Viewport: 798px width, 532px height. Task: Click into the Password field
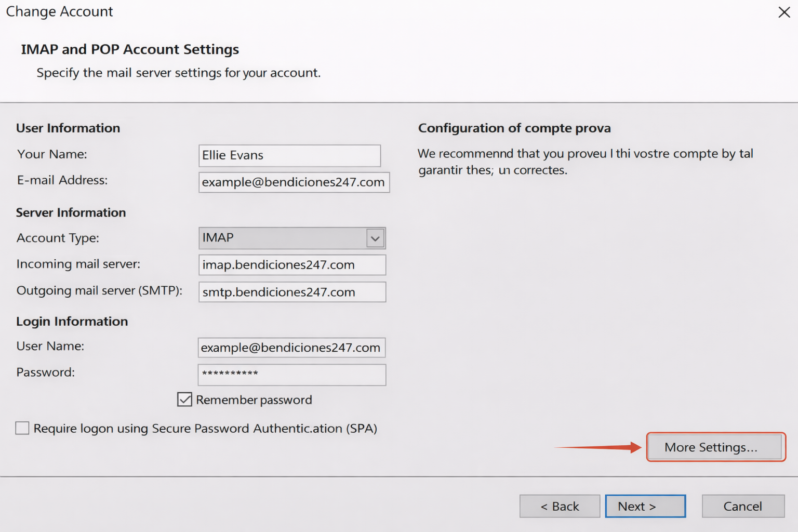(x=291, y=375)
